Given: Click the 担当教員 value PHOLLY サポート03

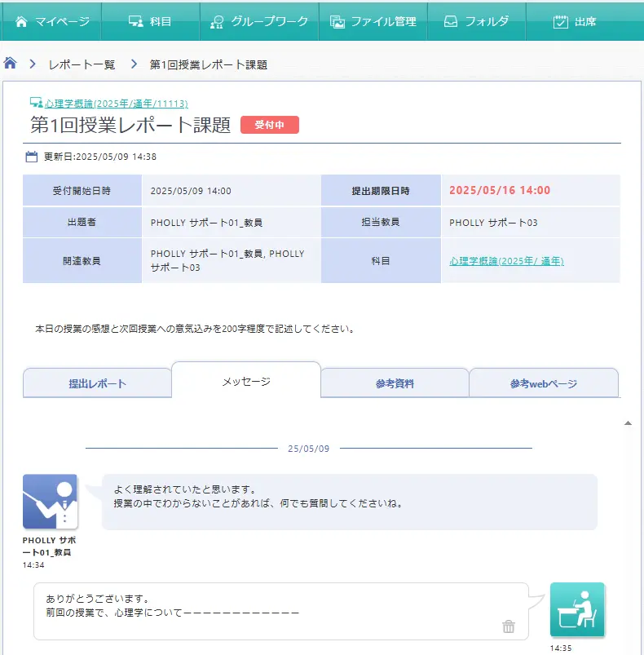Looking at the screenshot, I should [493, 222].
